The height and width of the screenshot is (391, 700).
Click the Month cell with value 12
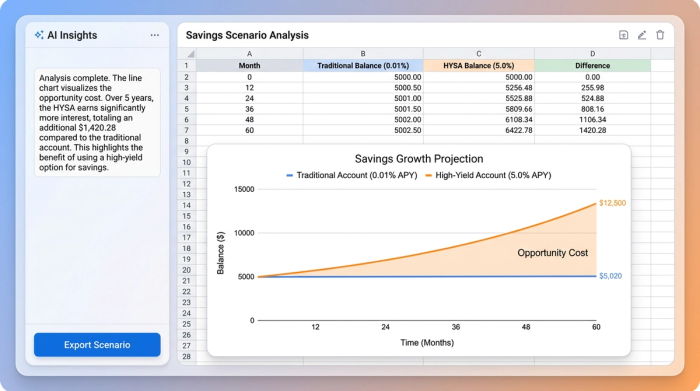(x=250, y=88)
